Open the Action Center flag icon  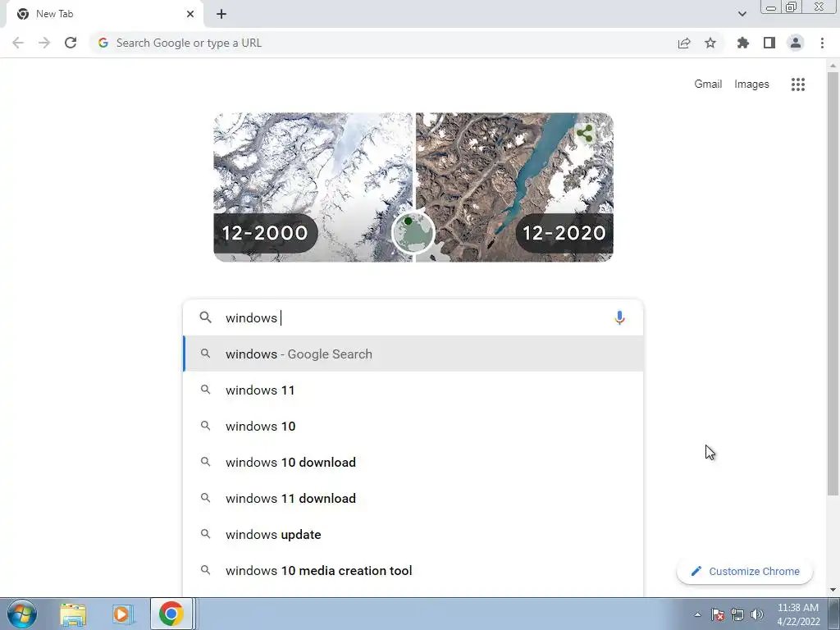point(718,614)
